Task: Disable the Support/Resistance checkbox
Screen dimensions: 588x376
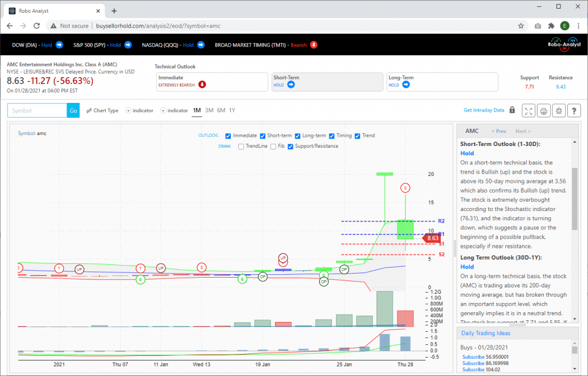Action: pyautogui.click(x=290, y=147)
